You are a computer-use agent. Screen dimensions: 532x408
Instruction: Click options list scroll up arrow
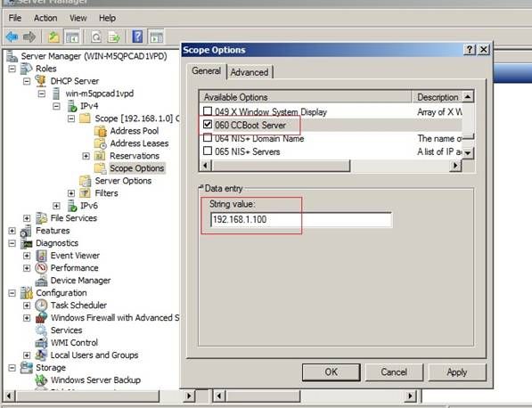468,97
